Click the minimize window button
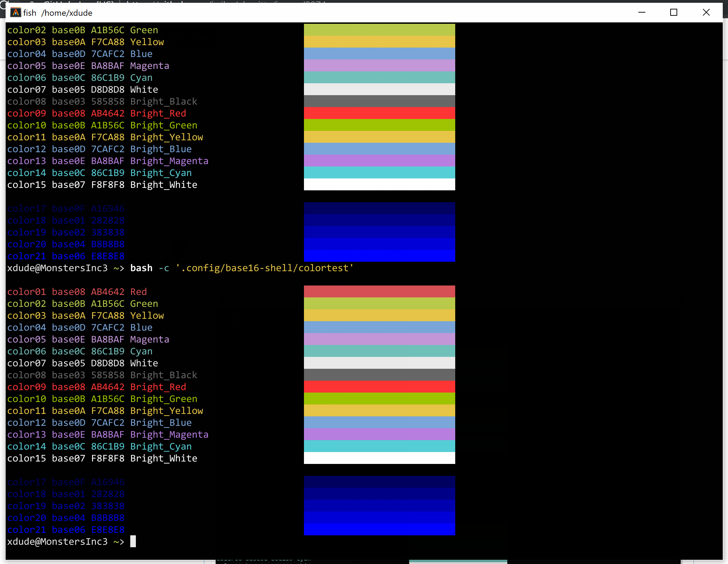Viewport: 728px width, 564px height. click(643, 12)
